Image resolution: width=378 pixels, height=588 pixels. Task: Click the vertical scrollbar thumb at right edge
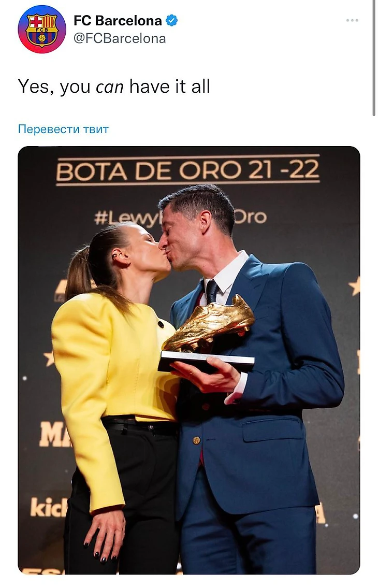[x=374, y=58]
